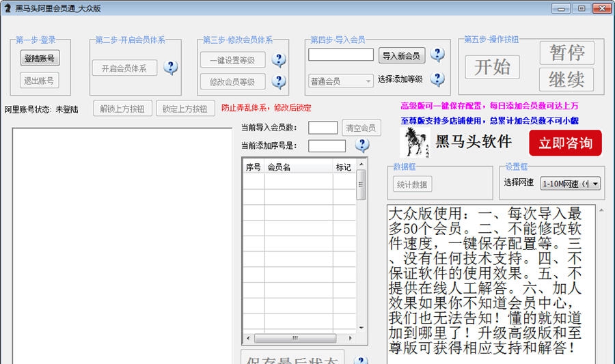The image size is (615, 364).
Task: Click member list horizontal scroll right arrow
Action: (351, 338)
